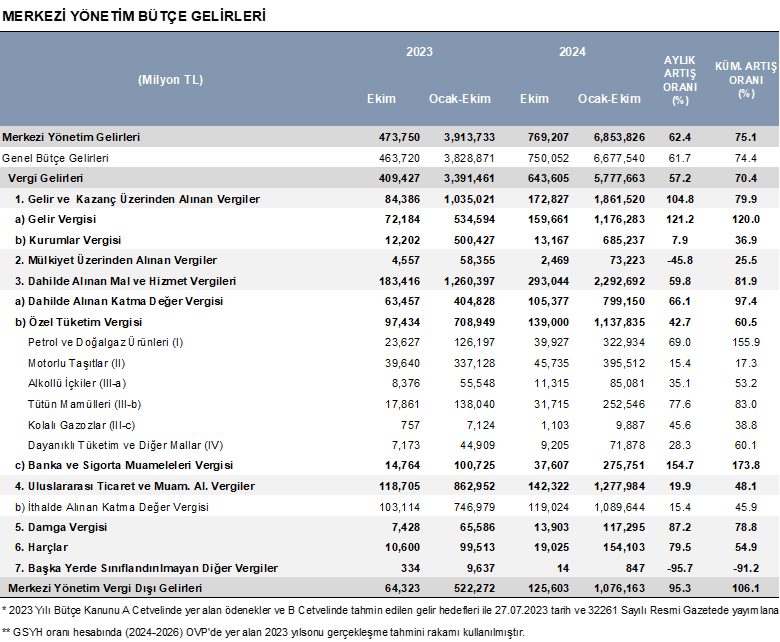This screenshot has width=780, height=642.
Task: Click the 2023 column group header
Action: pyautogui.click(x=419, y=52)
